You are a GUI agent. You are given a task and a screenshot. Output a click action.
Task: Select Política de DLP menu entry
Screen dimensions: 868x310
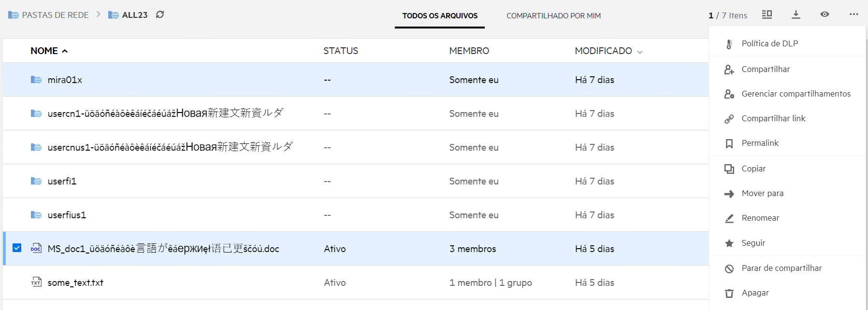[x=769, y=43]
